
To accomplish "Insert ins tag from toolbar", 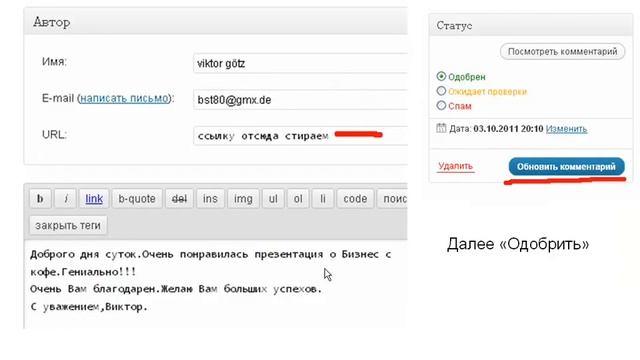I will click(x=210, y=199).
